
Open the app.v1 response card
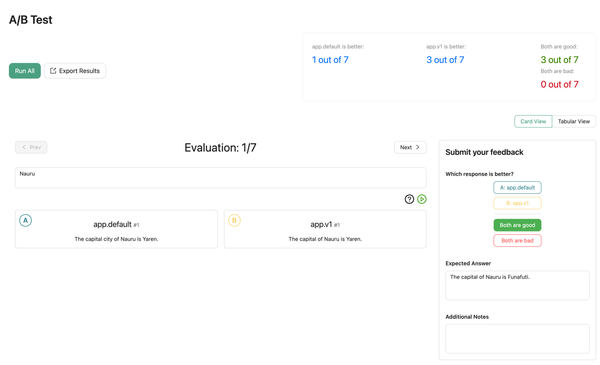[x=325, y=229]
